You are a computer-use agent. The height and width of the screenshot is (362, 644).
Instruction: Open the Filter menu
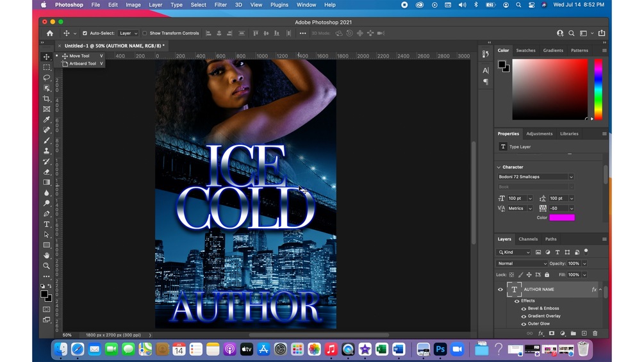click(x=220, y=5)
